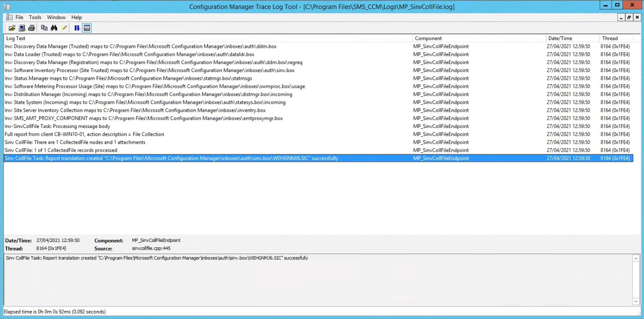Open the Window menu
This screenshot has width=644, height=319.
click(56, 17)
